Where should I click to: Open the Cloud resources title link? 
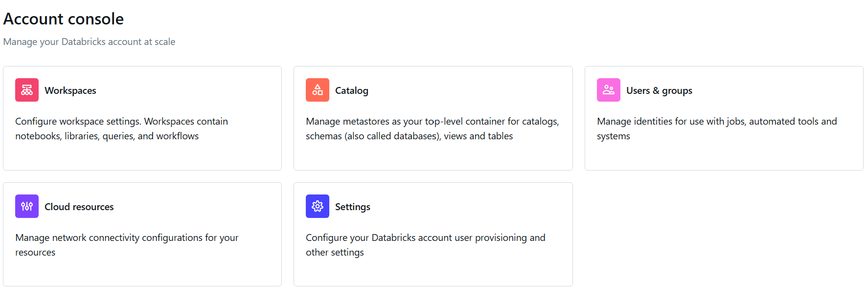[x=79, y=207]
